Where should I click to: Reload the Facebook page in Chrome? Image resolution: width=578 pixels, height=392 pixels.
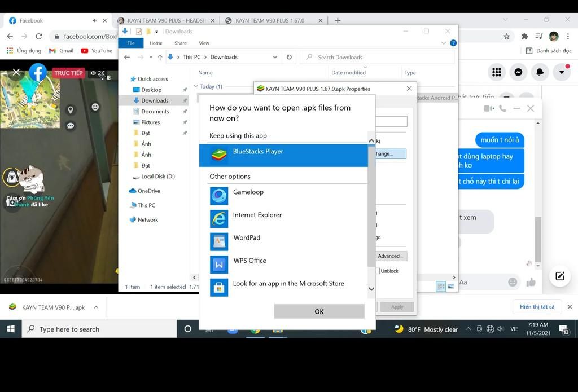click(39, 36)
